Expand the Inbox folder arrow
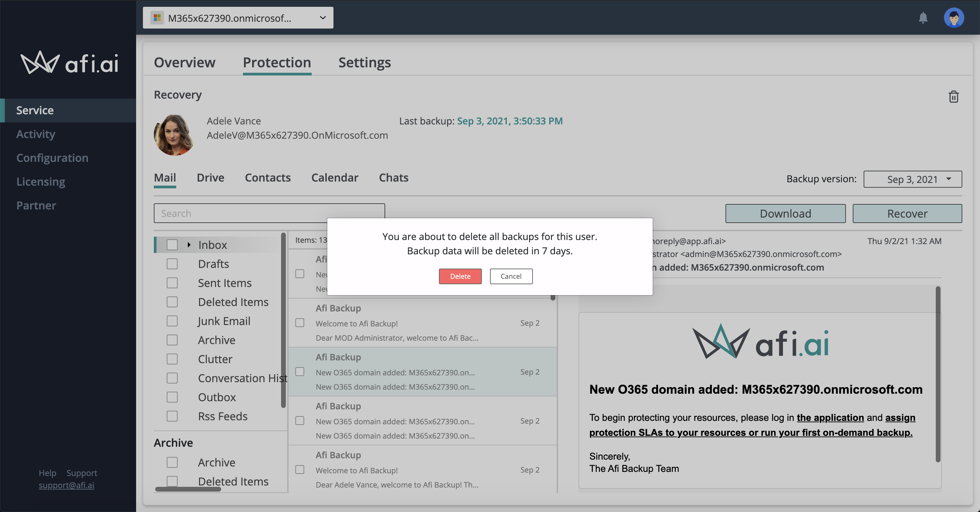980x512 pixels. pos(189,245)
